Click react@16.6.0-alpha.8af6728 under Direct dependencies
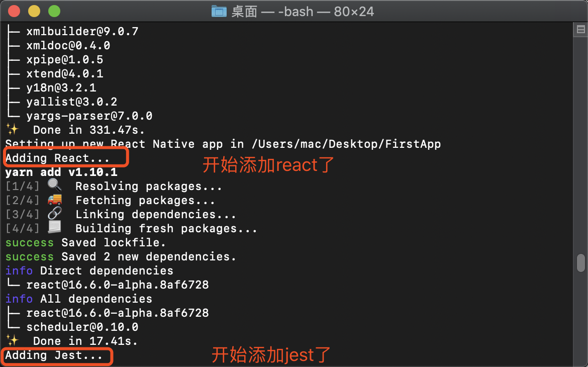Image resolution: width=588 pixels, height=367 pixels. [x=118, y=285]
